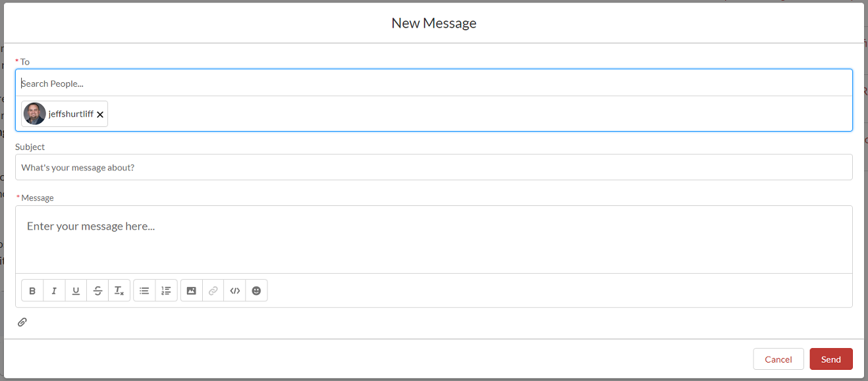Open the emoji picker
Viewport: 868px width, 381px height.
[256, 290]
